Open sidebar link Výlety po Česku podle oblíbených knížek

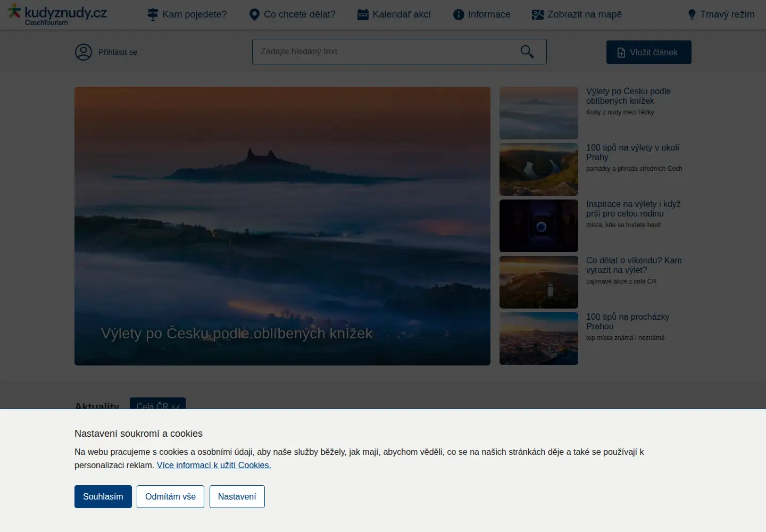(628, 96)
